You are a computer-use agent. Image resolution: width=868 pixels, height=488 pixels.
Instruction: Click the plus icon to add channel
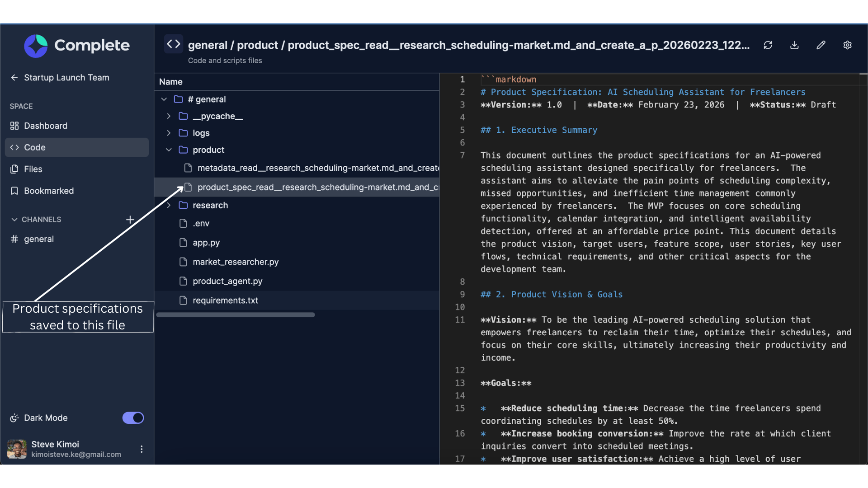[130, 220]
